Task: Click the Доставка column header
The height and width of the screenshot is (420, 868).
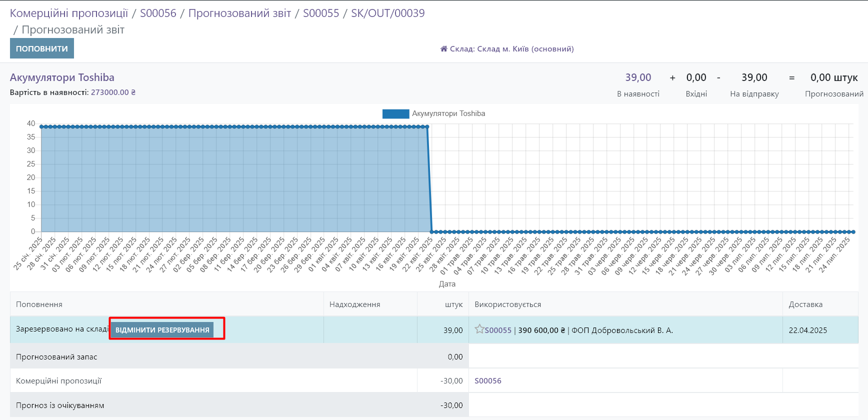Action: pyautogui.click(x=805, y=304)
